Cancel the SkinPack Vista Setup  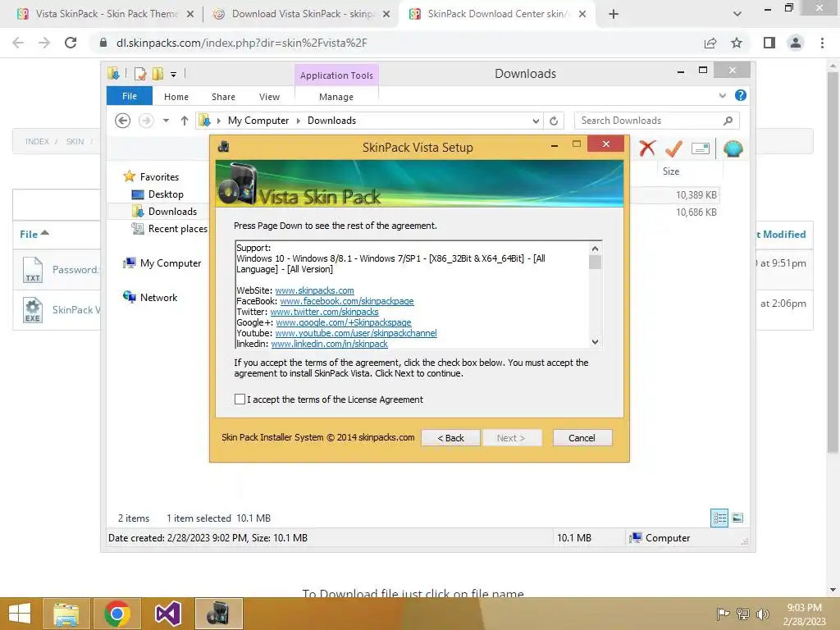[582, 438]
